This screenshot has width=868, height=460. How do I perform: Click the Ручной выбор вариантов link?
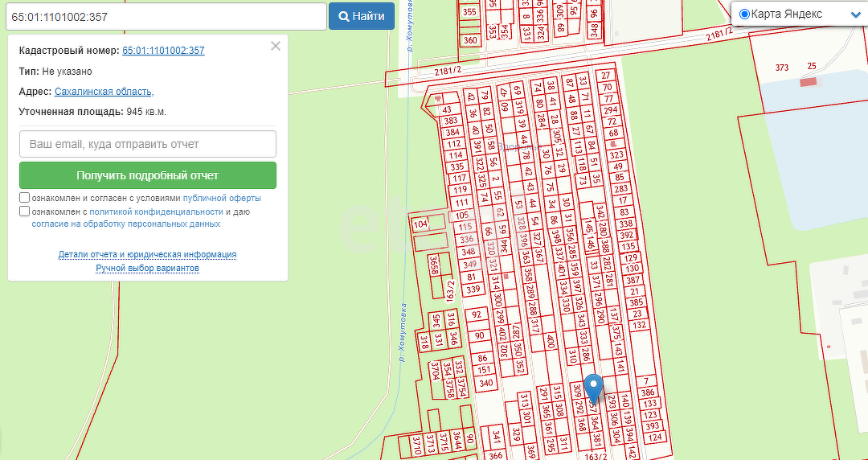coord(147,268)
